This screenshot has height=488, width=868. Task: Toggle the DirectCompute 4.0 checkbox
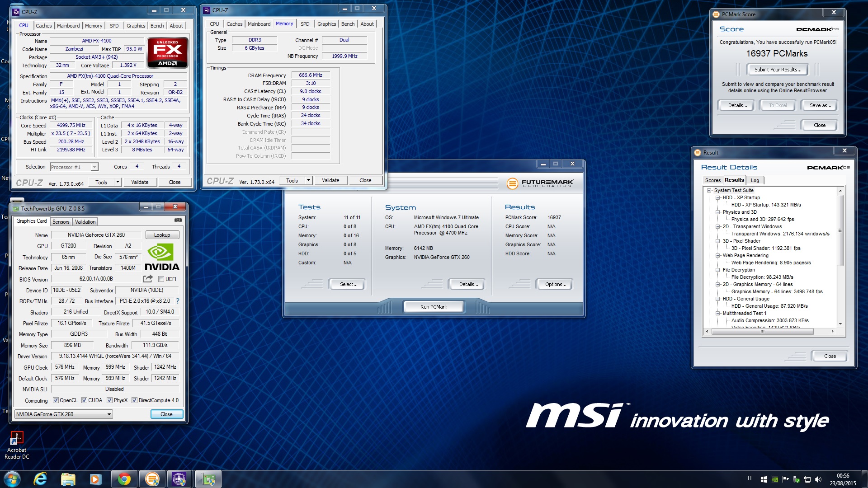(134, 400)
